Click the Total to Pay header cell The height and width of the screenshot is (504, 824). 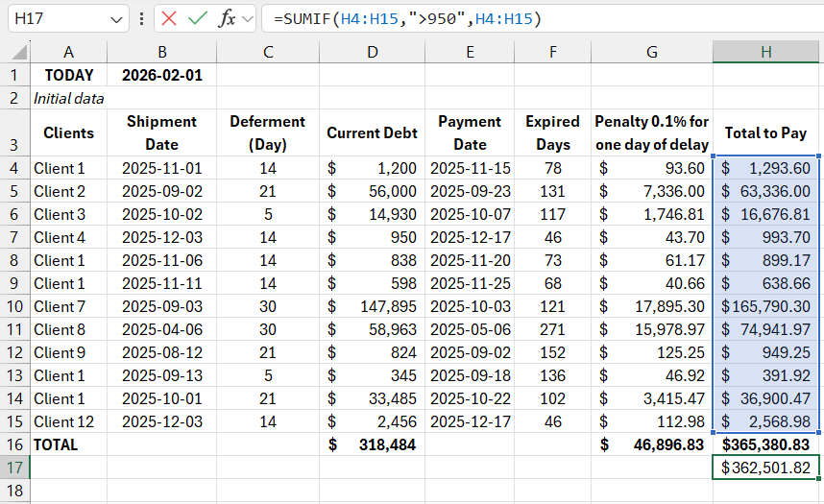click(x=765, y=133)
